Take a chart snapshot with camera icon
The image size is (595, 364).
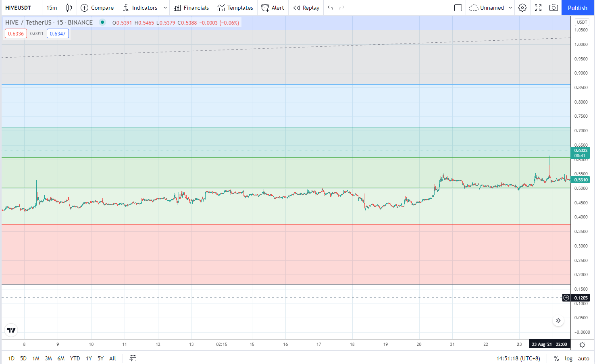(x=554, y=8)
